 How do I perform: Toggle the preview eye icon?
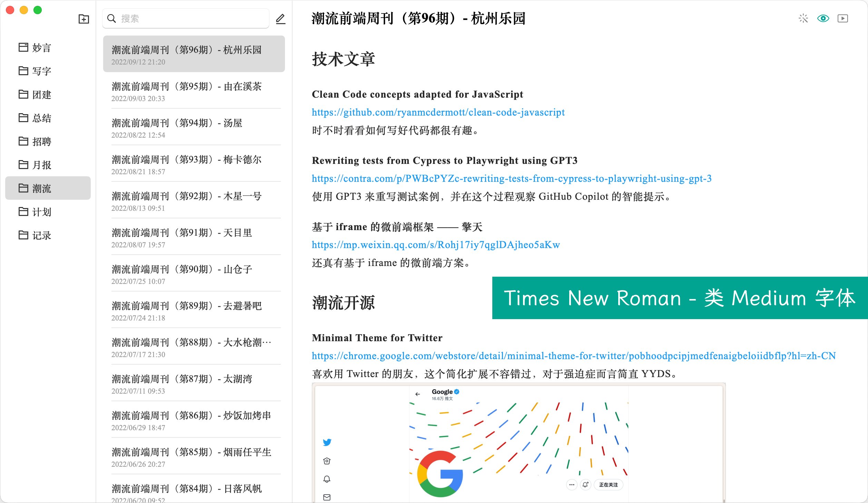coord(823,18)
